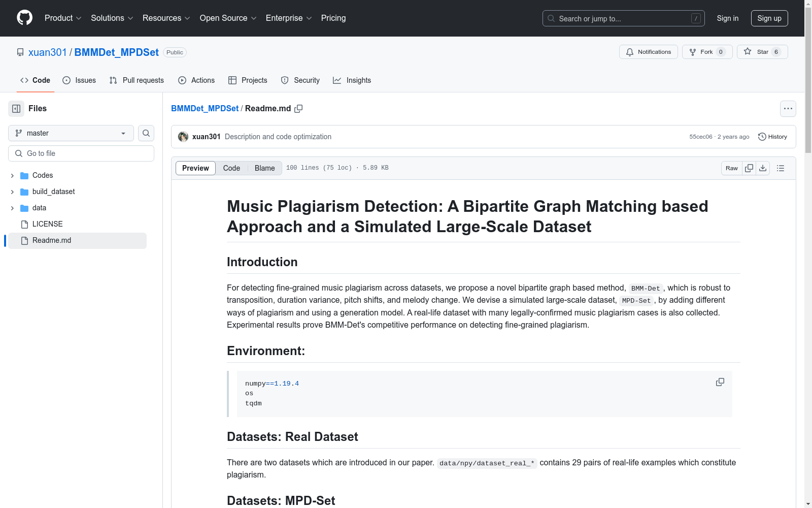Open the xuan301 profile link
The image size is (812, 508).
(47, 52)
